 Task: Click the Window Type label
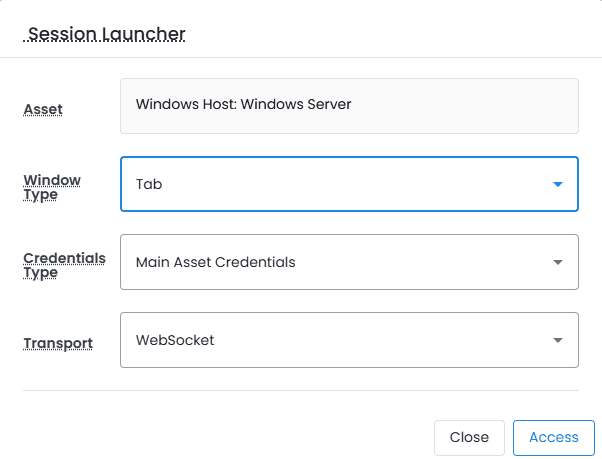point(52,187)
